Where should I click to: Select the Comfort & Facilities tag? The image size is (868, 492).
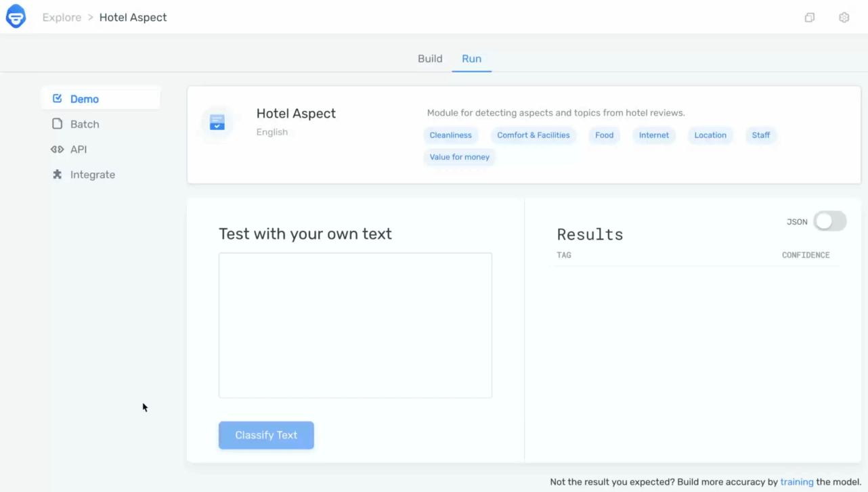click(534, 135)
